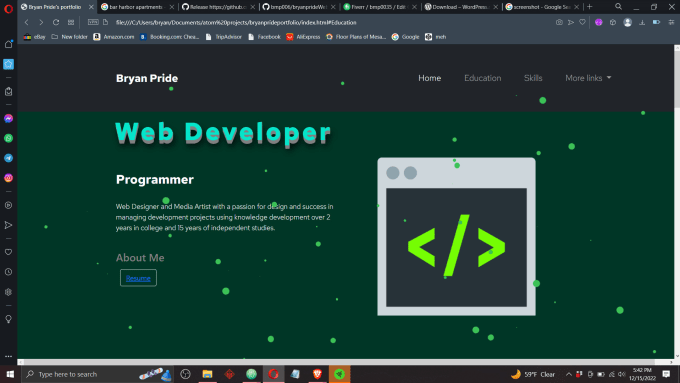Open a new tab with plus button
This screenshot has height=383, width=680.
point(589,7)
